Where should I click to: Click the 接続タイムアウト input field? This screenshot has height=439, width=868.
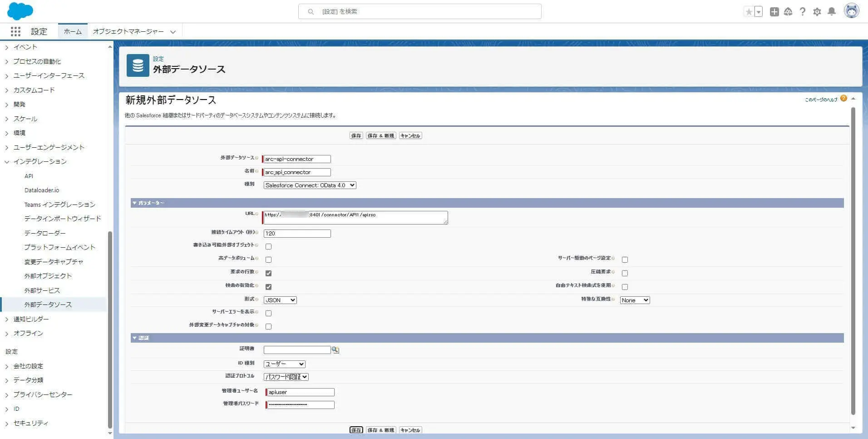click(x=297, y=234)
